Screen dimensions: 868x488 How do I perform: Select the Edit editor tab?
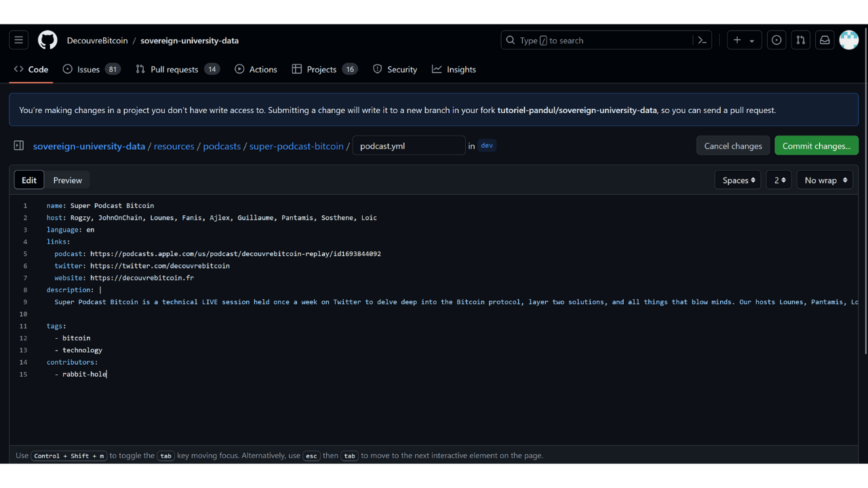pos(29,180)
